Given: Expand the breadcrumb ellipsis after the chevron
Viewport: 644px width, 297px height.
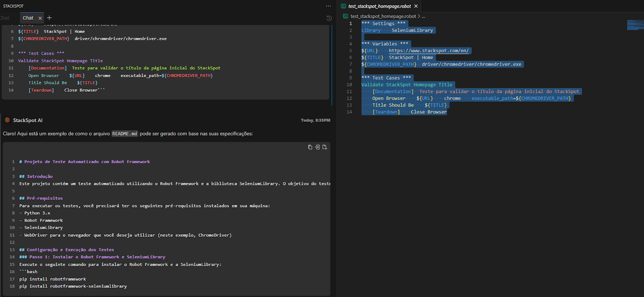Looking at the screenshot, I should click(x=423, y=16).
